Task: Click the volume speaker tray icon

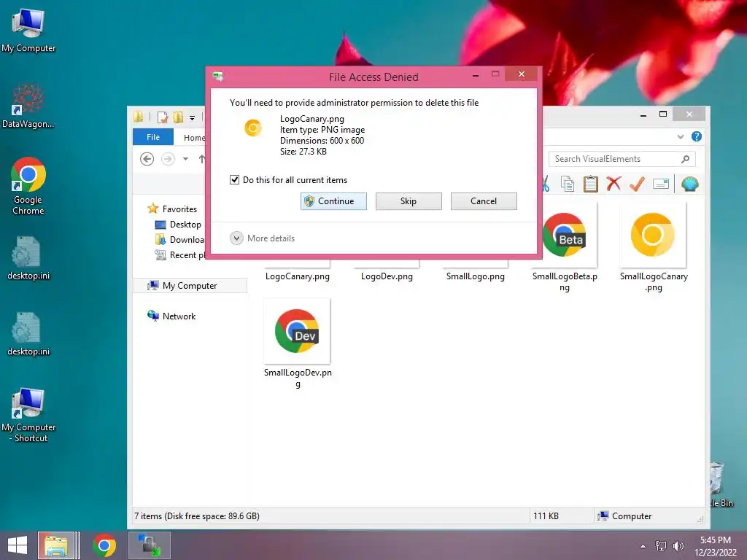Action: [678, 546]
